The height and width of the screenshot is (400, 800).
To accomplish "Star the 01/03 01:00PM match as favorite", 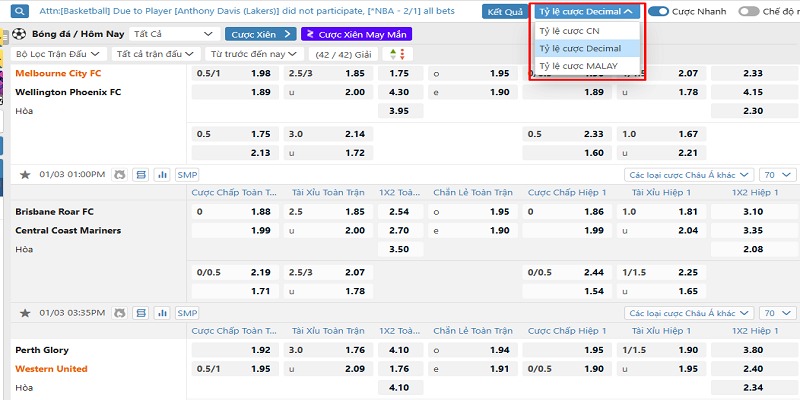I will [x=25, y=175].
